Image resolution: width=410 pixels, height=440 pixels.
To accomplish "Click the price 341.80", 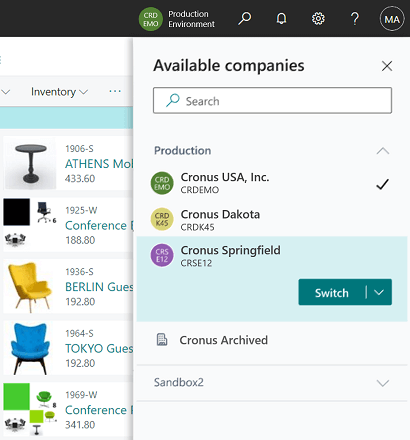I will tap(80, 425).
